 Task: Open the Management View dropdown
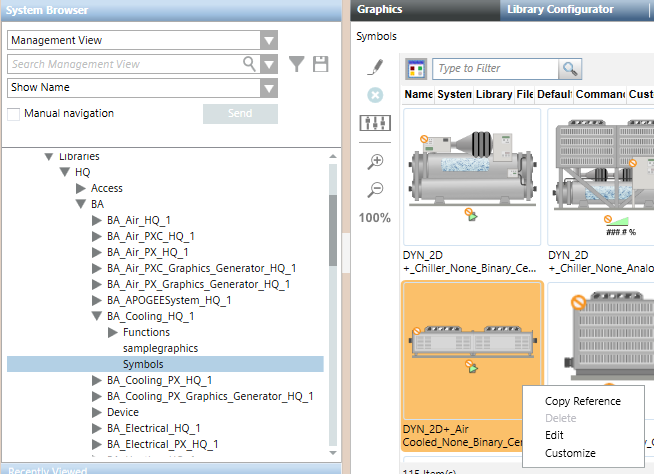pos(268,40)
